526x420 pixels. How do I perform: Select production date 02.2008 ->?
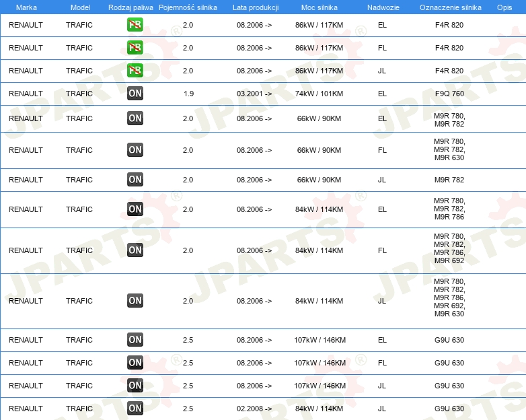coord(254,409)
